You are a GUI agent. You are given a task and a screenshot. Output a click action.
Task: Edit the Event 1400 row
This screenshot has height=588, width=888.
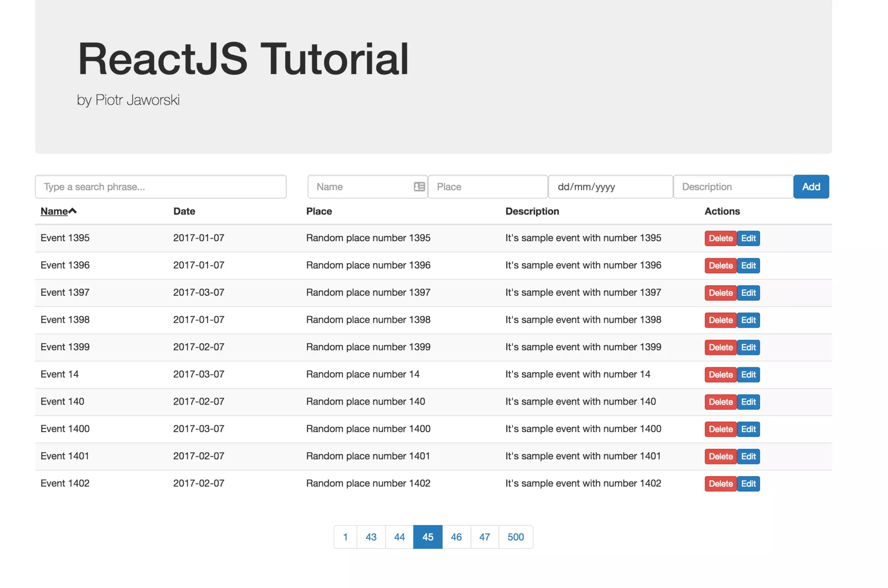pos(749,429)
